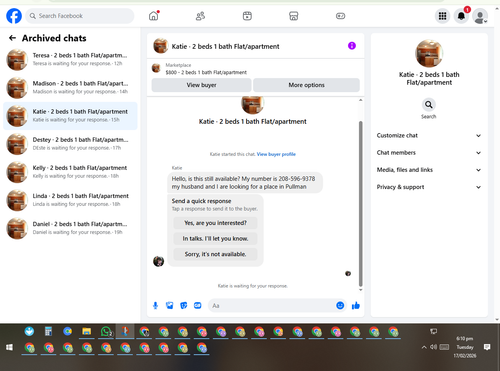Expand Chat members section
Screen dimensions: 500x371
(429, 153)
